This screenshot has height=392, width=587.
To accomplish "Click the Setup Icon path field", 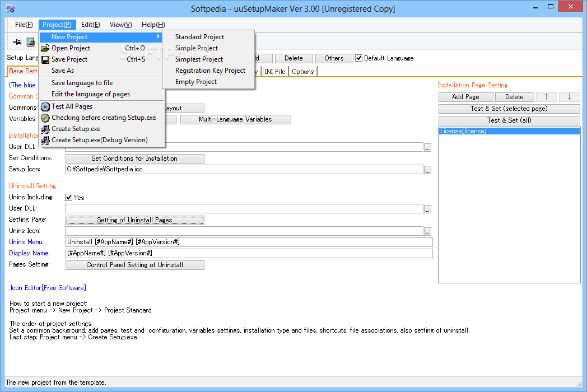I will (244, 170).
